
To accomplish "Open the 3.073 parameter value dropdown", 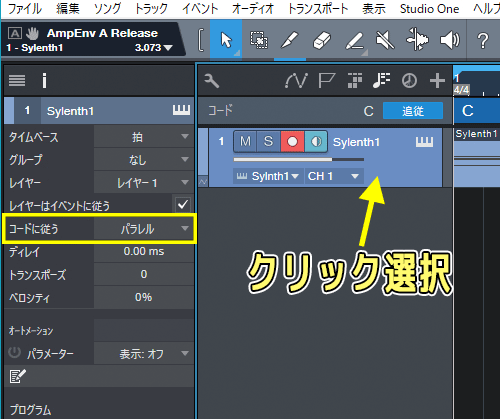I will 154,48.
